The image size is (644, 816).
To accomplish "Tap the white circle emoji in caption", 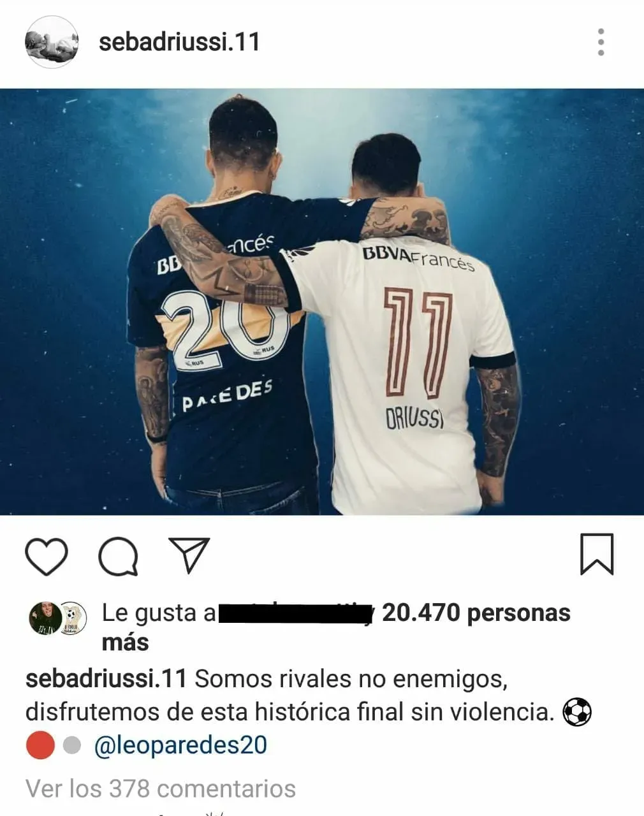I will (x=72, y=745).
